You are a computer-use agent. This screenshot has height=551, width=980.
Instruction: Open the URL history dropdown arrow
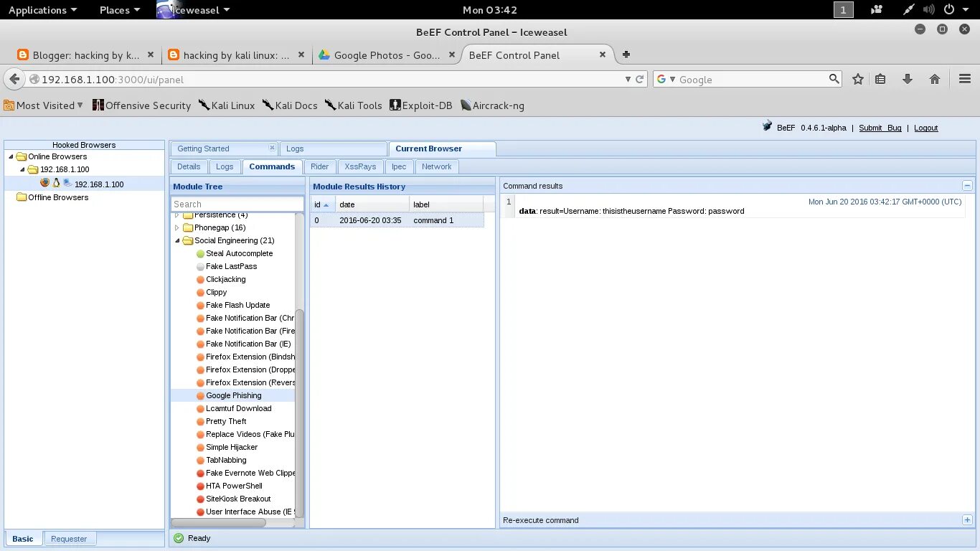point(628,80)
